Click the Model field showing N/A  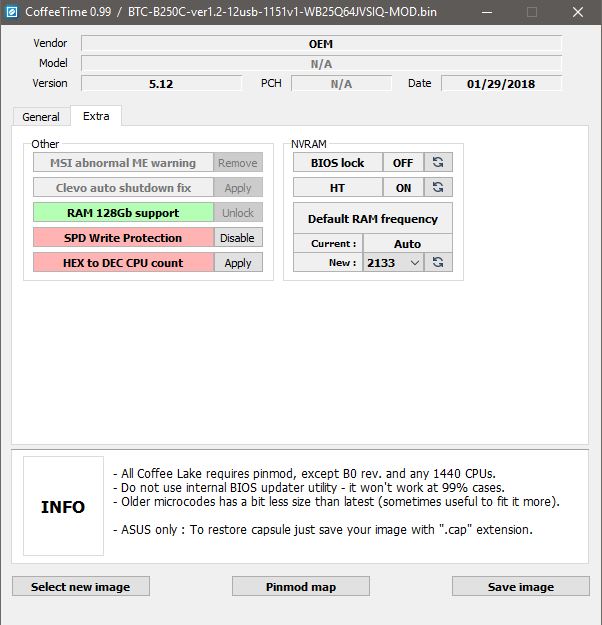(321, 63)
